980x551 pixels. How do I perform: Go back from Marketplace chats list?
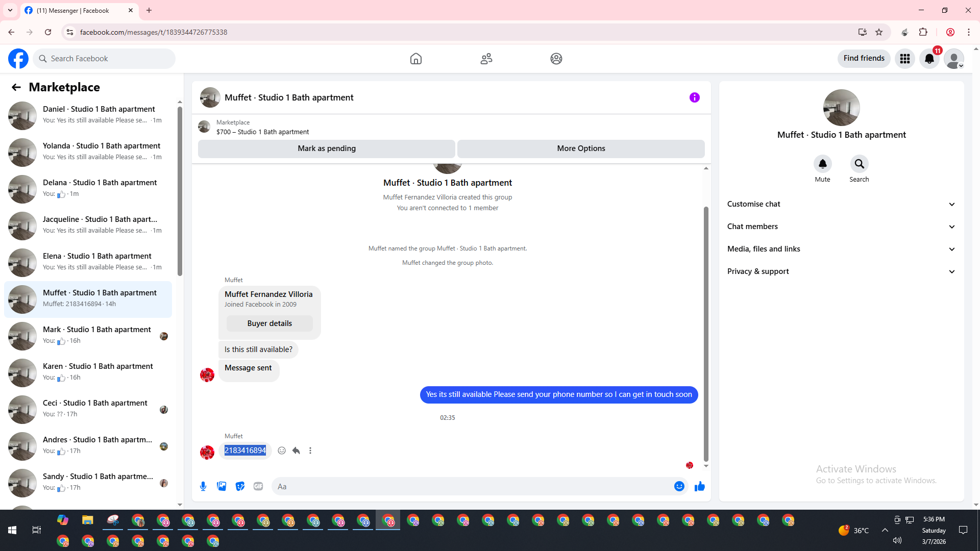[16, 87]
